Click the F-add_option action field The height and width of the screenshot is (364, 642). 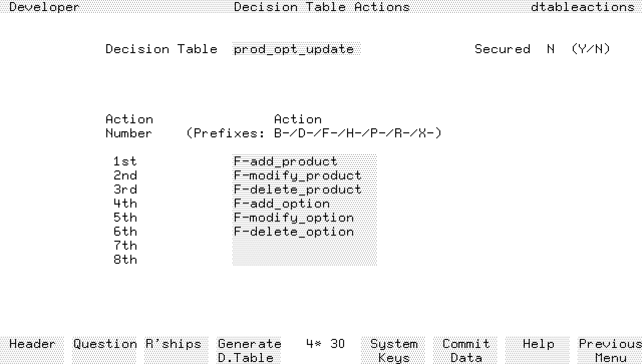(304, 204)
